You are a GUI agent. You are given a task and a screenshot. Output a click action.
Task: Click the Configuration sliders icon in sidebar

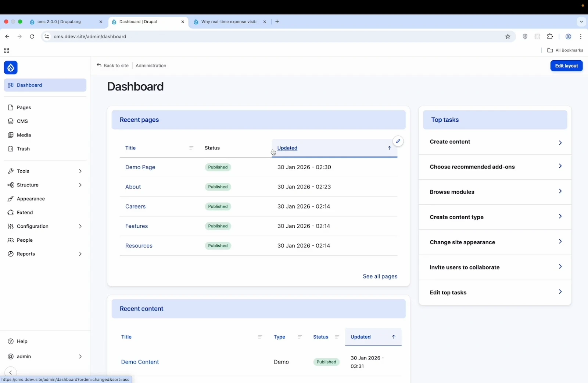pyautogui.click(x=11, y=226)
